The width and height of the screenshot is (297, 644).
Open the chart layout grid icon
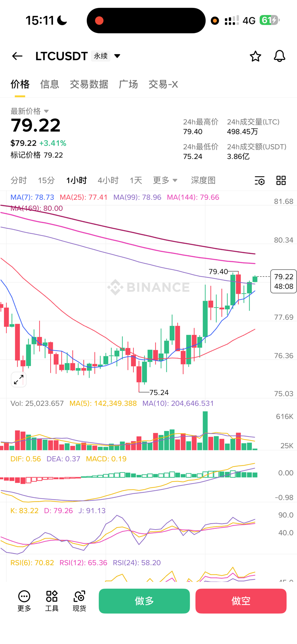[281, 180]
